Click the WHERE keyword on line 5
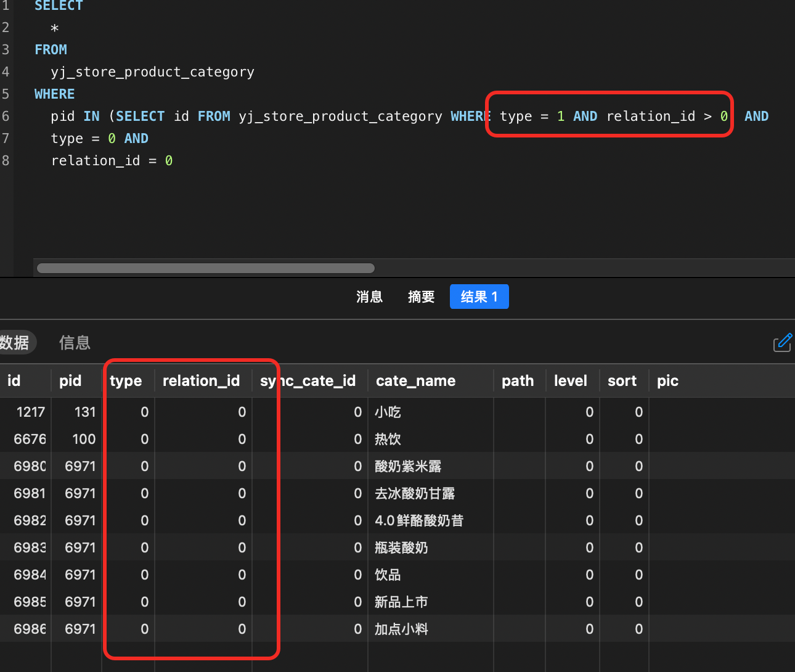This screenshot has width=795, height=672. [x=54, y=94]
